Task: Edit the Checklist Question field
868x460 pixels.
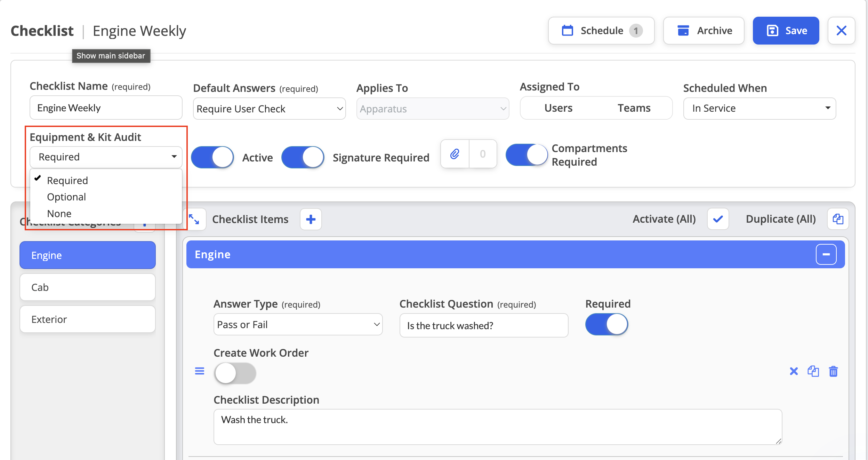Action: [x=484, y=326]
